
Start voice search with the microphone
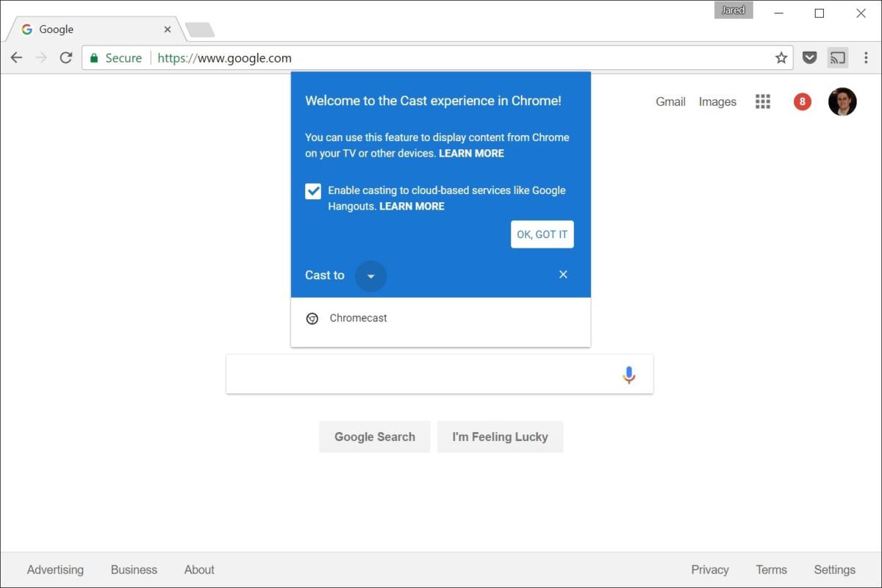click(628, 375)
